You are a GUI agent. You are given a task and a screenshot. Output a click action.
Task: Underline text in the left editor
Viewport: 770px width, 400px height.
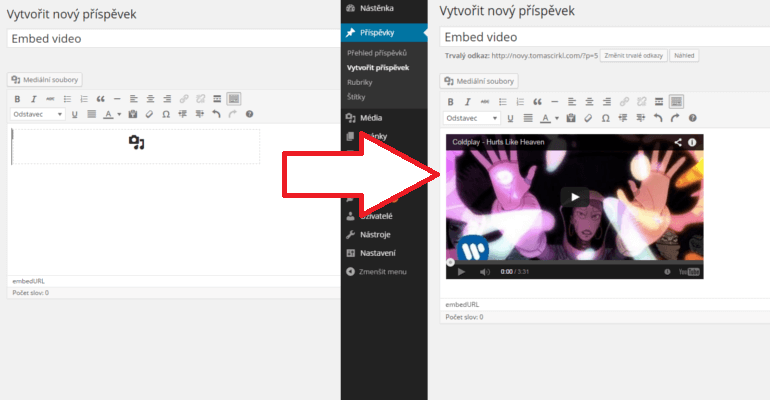coord(75,114)
